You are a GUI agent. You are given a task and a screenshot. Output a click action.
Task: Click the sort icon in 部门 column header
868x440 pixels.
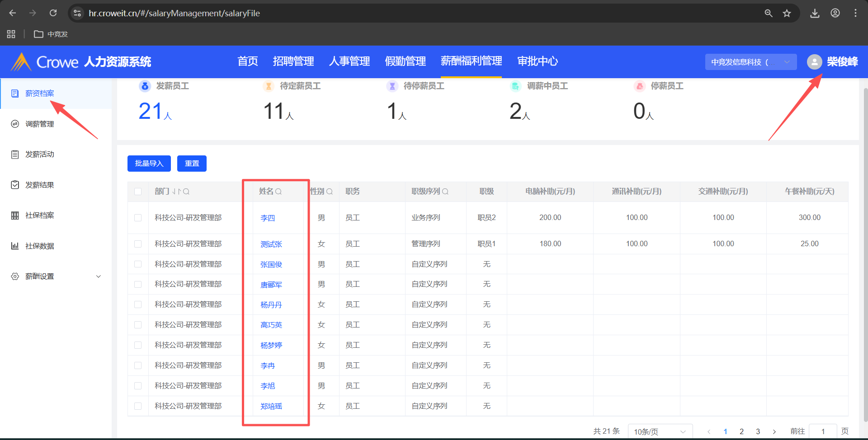point(176,192)
